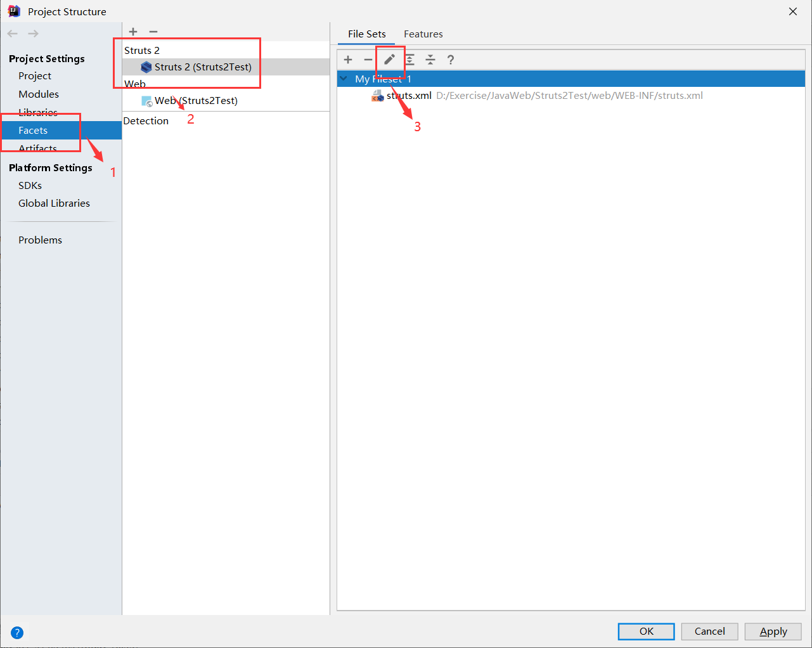Remove selected facet with minus icon
812x648 pixels.
point(153,32)
